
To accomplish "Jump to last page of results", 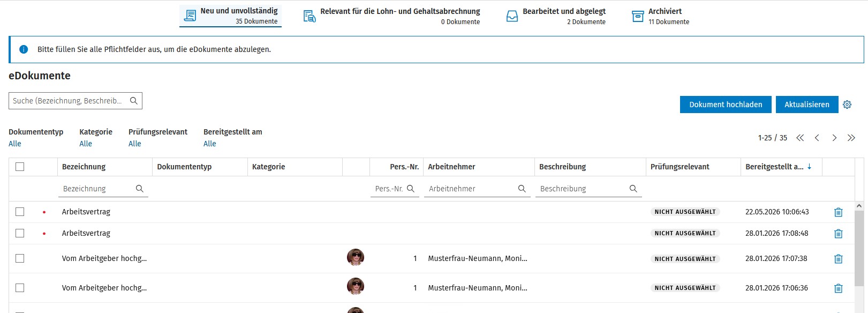I will coord(851,138).
